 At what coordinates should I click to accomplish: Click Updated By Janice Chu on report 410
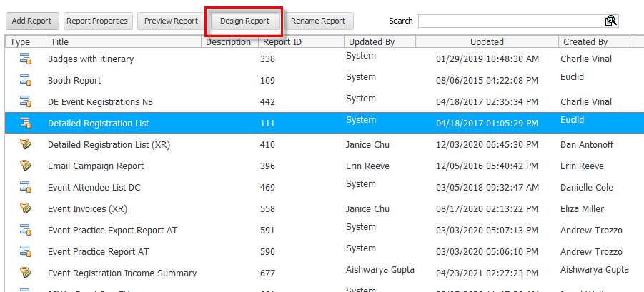(367, 145)
